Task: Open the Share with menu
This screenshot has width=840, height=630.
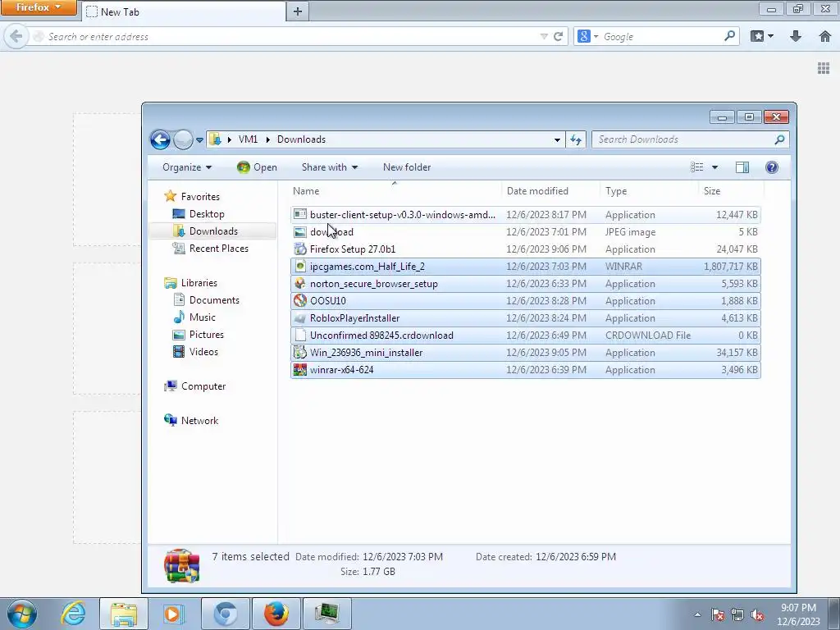Action: (330, 167)
